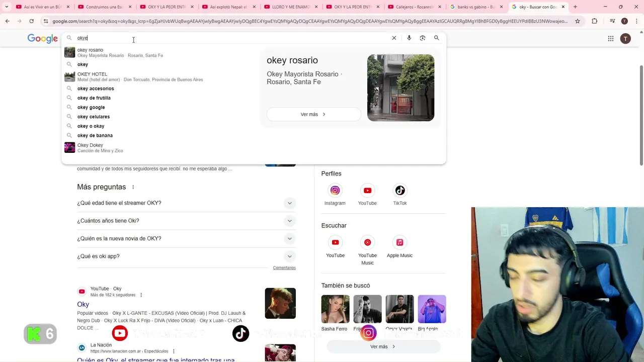The height and width of the screenshot is (362, 644).
Task: Click Ver más under También se buscó
Action: point(383,346)
